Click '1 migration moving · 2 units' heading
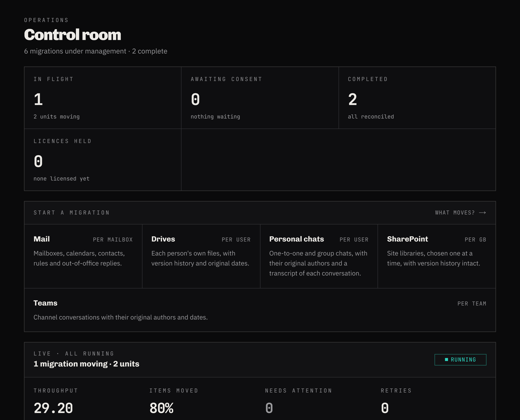The height and width of the screenshot is (420, 520). tap(86, 364)
